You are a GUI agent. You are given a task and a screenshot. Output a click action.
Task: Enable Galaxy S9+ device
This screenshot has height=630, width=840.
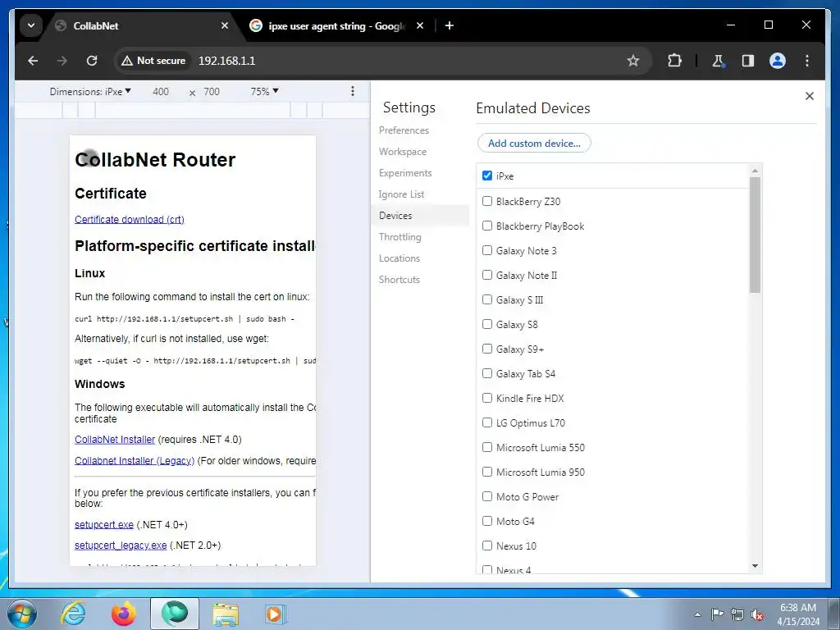coord(487,349)
